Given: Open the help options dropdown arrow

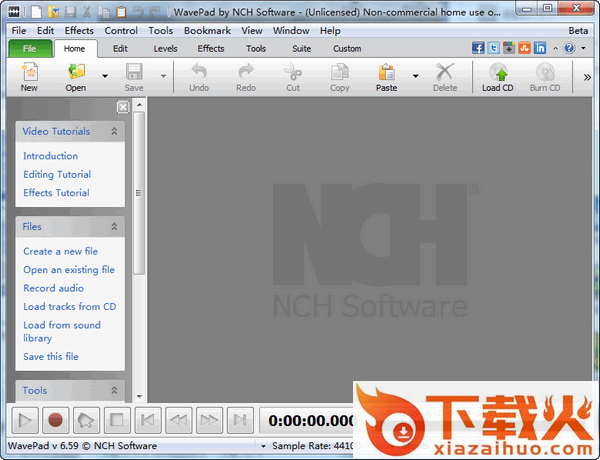Looking at the screenshot, I should pyautogui.click(x=583, y=48).
